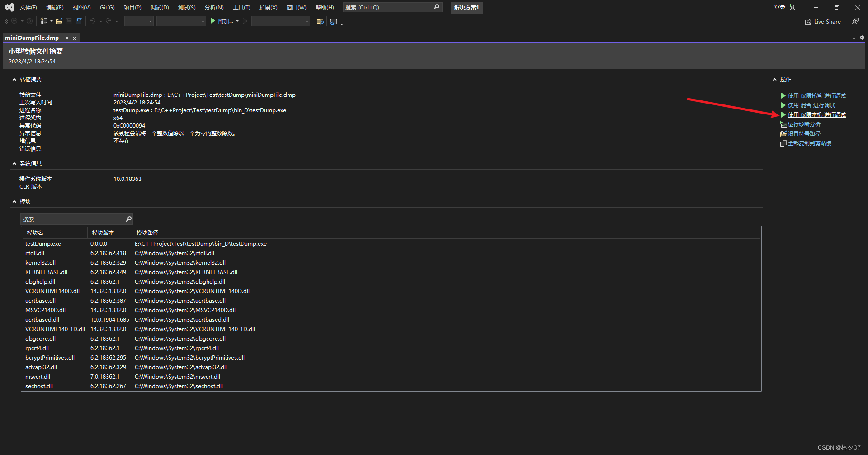Open the empty combo box after start arrow
This screenshot has height=455, width=868.
coord(281,21)
